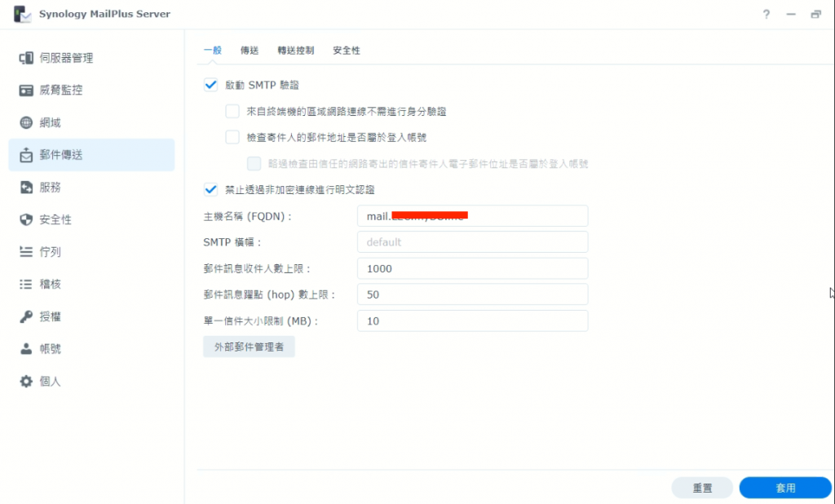Click the SMTP 橫幅 input field

(x=472, y=242)
